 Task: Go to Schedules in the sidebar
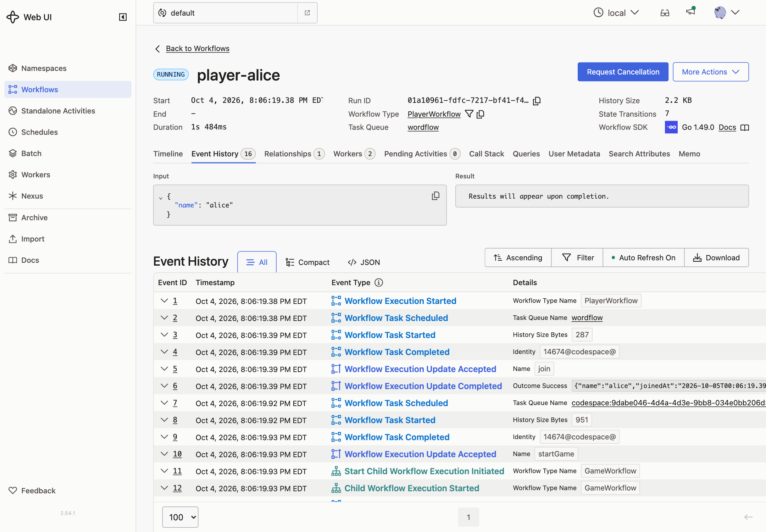coord(68,132)
